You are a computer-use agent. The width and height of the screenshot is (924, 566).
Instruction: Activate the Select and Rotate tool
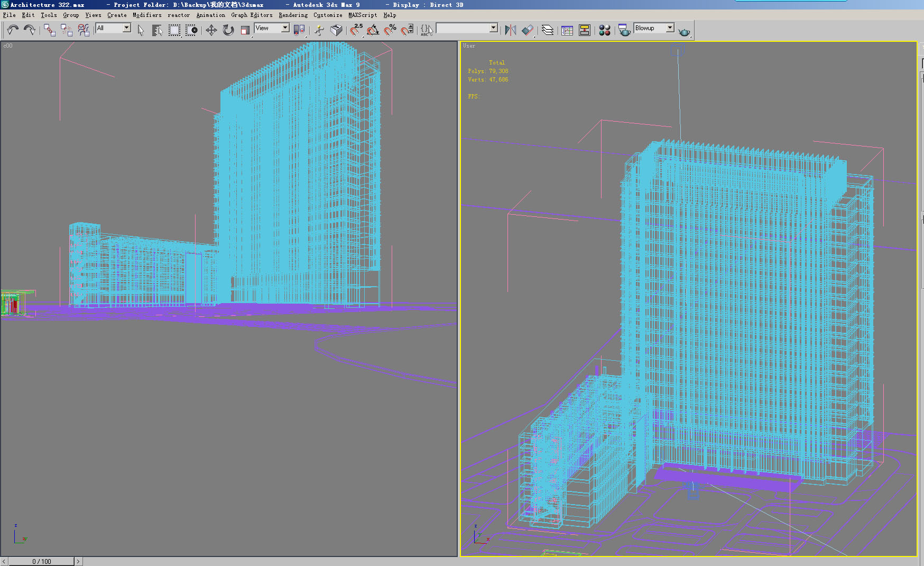(227, 30)
